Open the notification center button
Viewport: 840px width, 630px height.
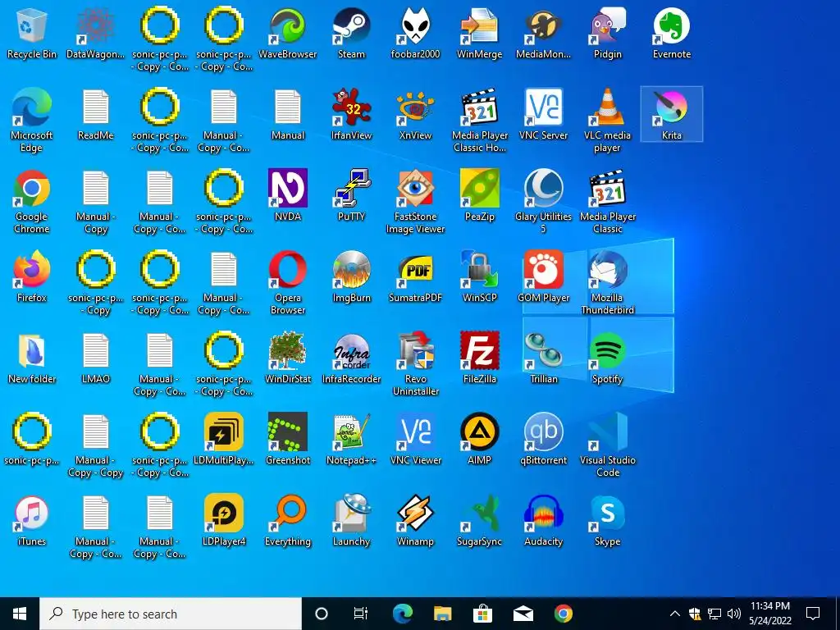813,614
